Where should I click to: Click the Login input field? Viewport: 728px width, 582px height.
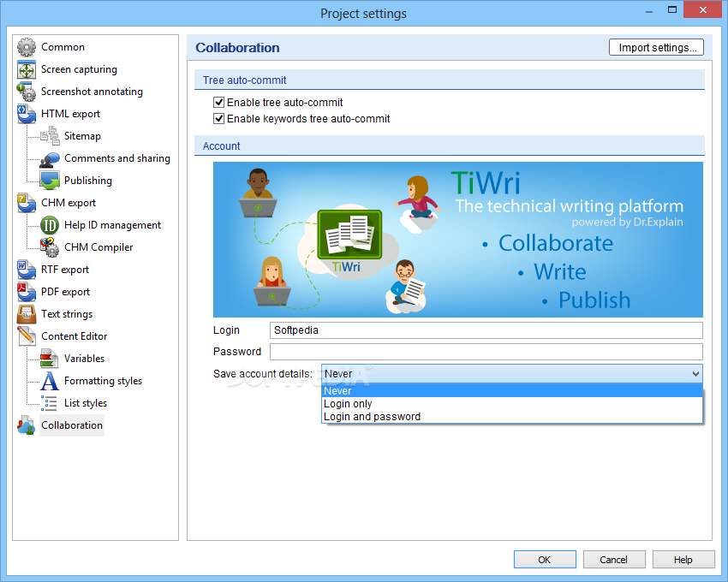486,330
